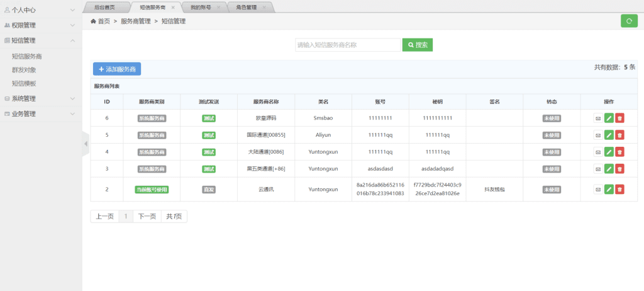This screenshot has width=644, height=291.
Task: Close the 短信服务商 tab
Action: [172, 8]
